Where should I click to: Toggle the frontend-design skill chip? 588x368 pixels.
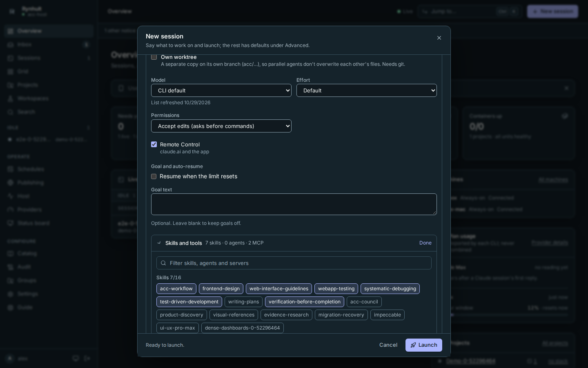tap(221, 289)
